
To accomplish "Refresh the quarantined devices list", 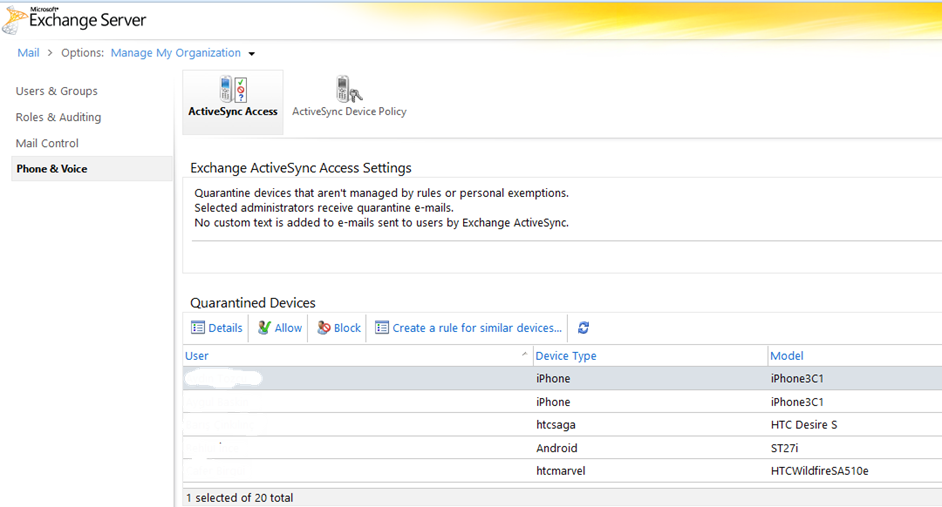I will (583, 327).
